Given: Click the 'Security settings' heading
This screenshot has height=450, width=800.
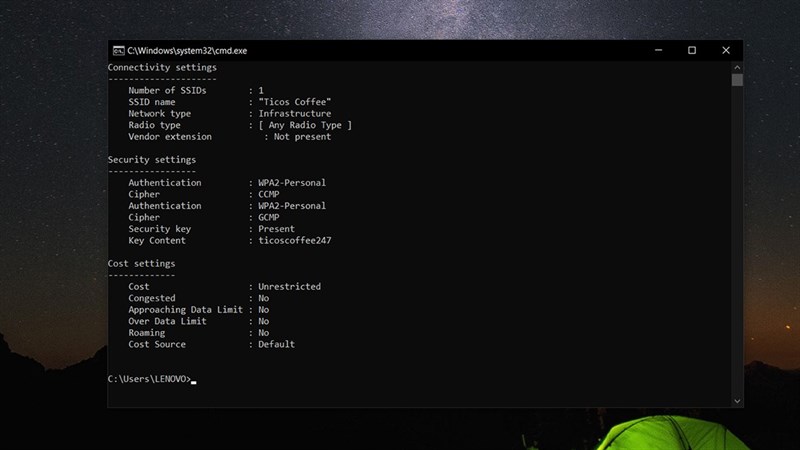Looking at the screenshot, I should (x=152, y=160).
